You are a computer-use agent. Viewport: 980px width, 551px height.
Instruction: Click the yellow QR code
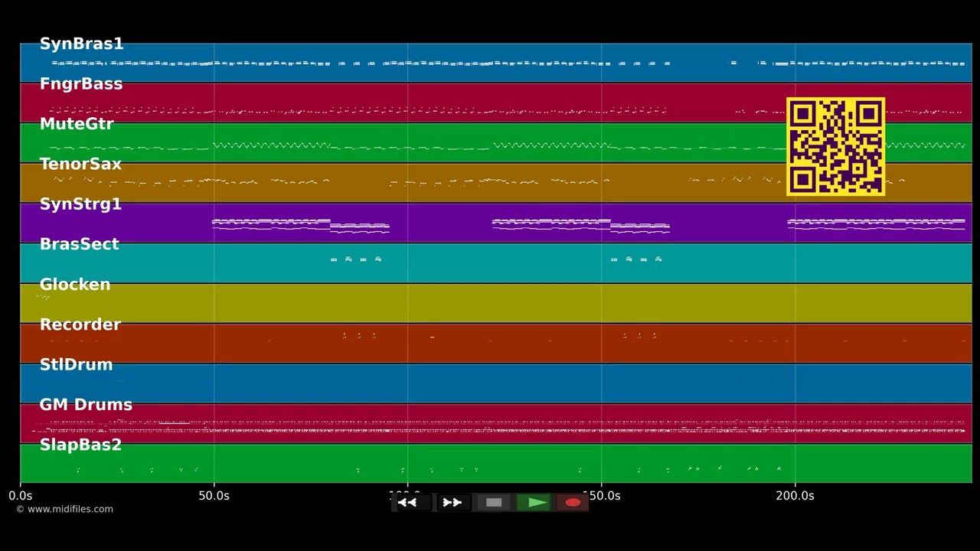[x=836, y=146]
